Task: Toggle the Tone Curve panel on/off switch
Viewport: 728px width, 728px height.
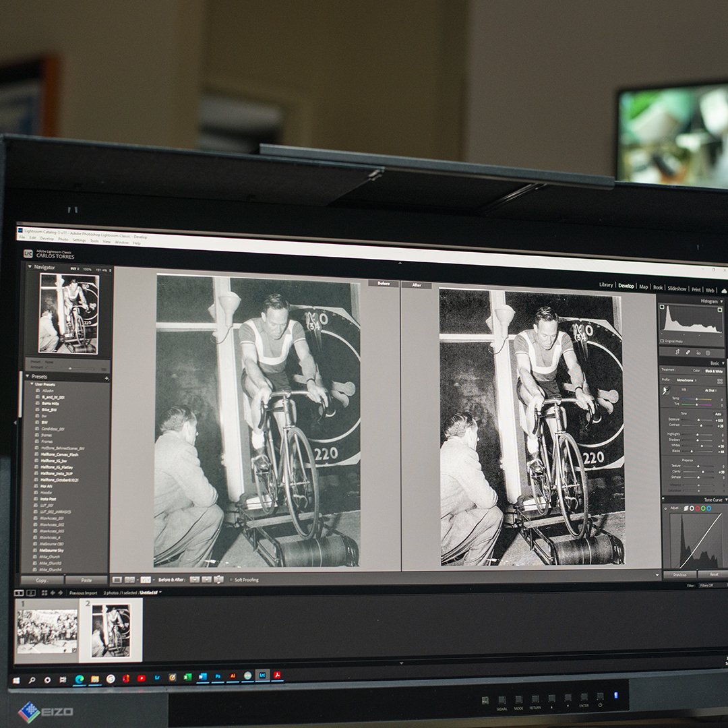Action: [x=663, y=498]
